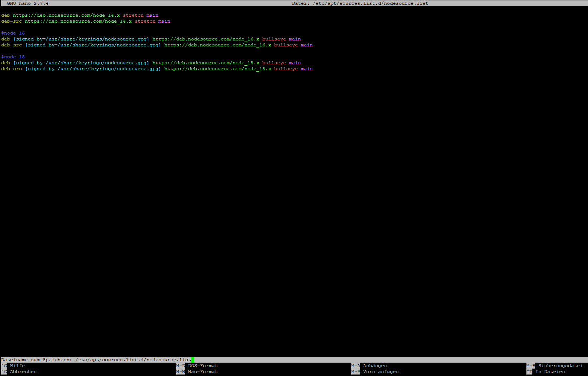The image size is (588, 376).
Task: Click the signed-by option in deb node_16.x line
Action: tap(81, 39)
